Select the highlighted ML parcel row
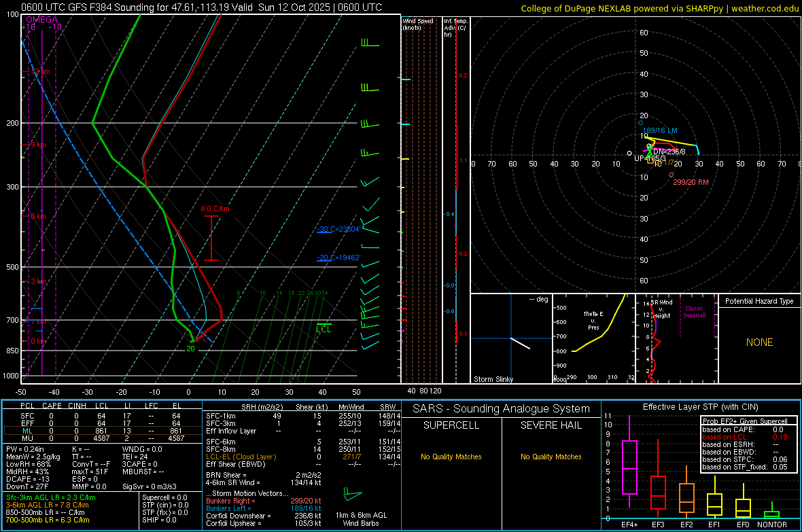Image resolution: width=802 pixels, height=532 pixels. (102, 431)
